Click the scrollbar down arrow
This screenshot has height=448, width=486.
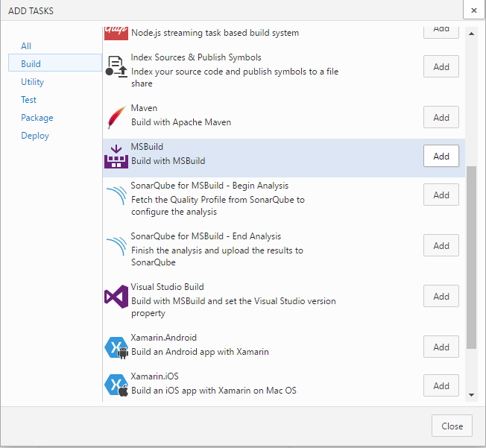coord(471,395)
